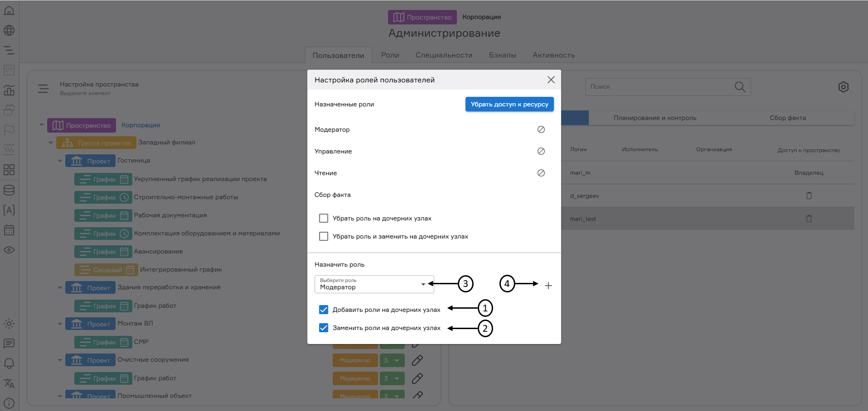Click 'Убрать доступ к ресурсу' button
Screen dimensions: 868x411
pos(509,104)
